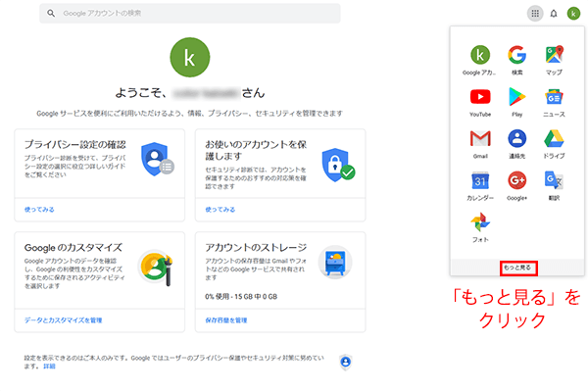Select the アカウントのストレージ heading

click(256, 247)
